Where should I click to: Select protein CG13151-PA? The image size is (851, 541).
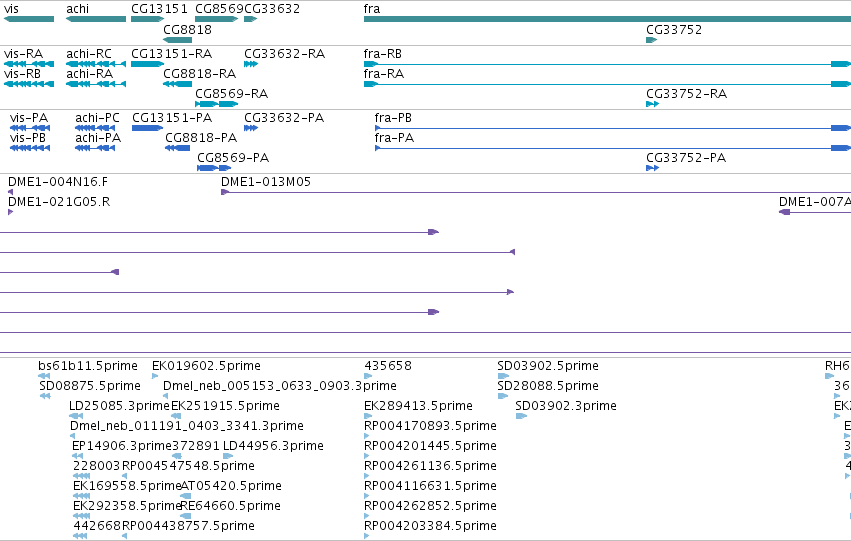pos(148,128)
